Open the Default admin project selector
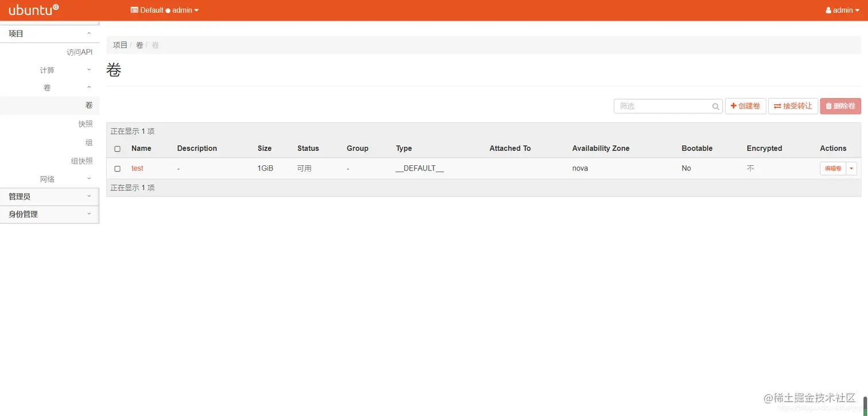The image size is (868, 416). (x=165, y=10)
